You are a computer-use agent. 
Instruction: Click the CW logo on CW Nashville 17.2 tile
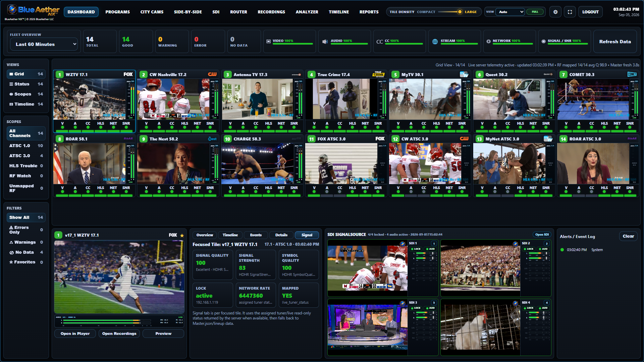click(212, 74)
